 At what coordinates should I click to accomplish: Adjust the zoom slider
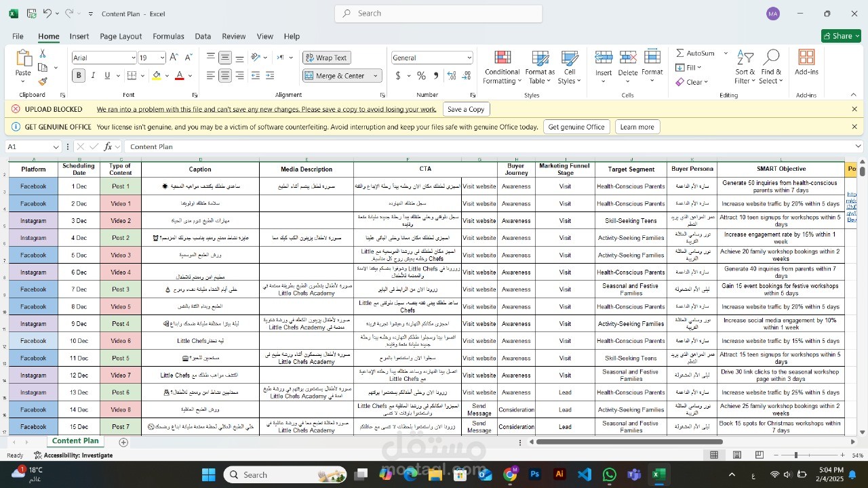[795, 455]
